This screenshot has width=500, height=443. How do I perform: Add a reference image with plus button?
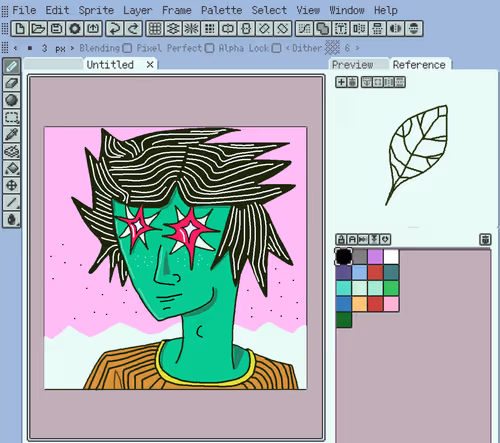pos(341,82)
